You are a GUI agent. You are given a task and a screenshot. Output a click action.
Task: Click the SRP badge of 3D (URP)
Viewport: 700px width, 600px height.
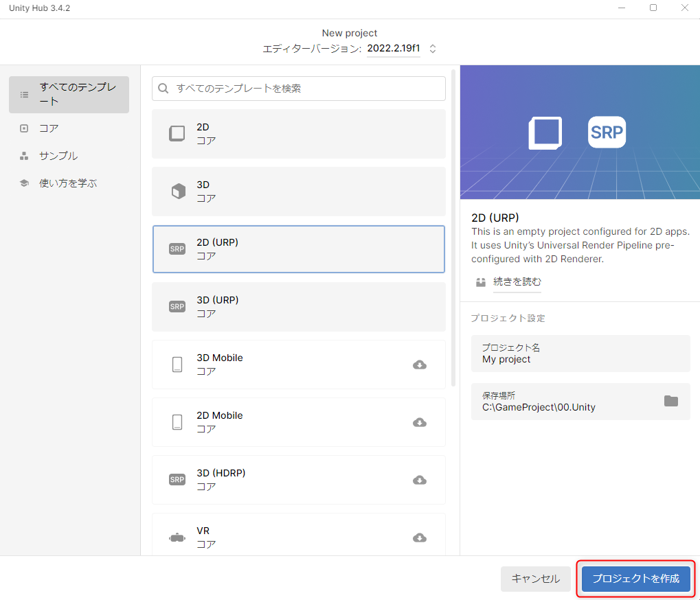pyautogui.click(x=177, y=306)
